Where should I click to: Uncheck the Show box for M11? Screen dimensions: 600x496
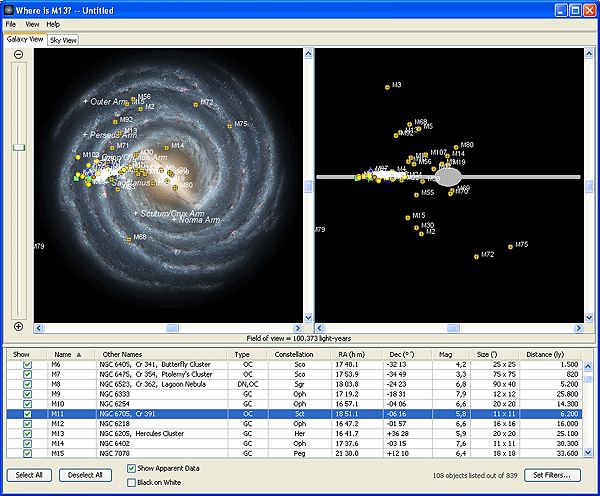(27, 414)
